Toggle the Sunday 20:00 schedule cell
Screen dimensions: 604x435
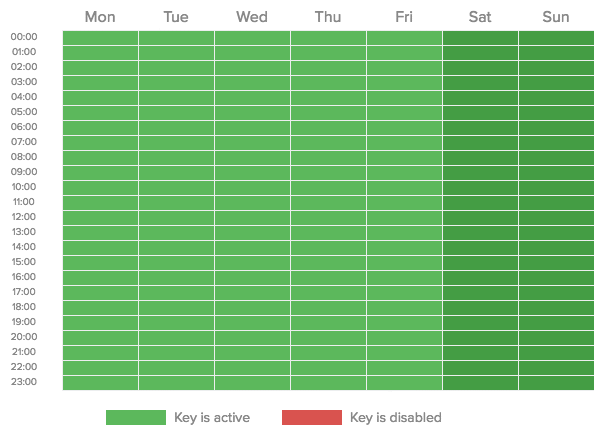(556, 338)
